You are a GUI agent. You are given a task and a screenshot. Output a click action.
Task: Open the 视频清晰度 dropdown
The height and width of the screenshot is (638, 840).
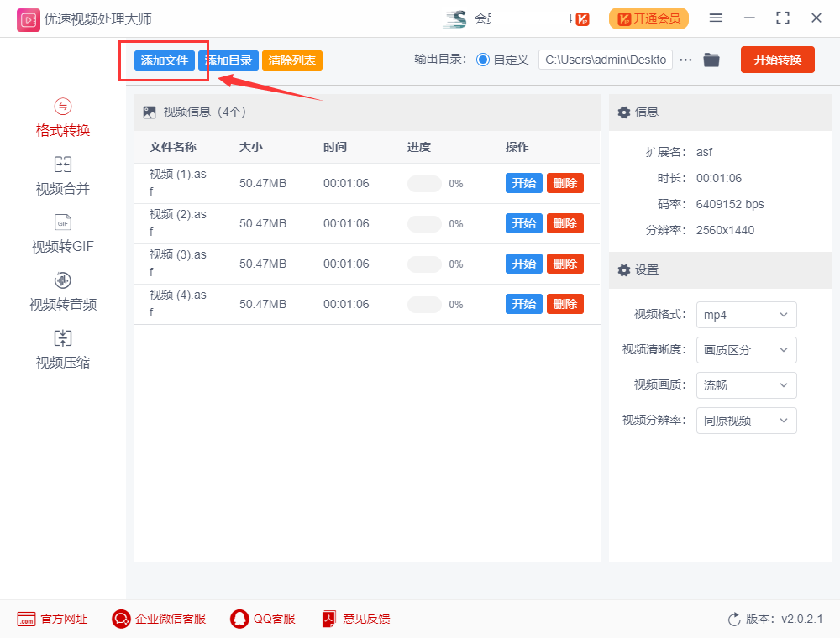click(x=746, y=350)
